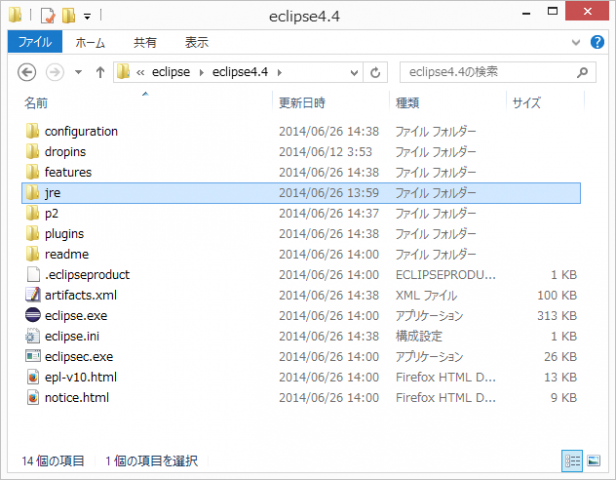Click Properties icon in quick access toolbar
The height and width of the screenshot is (480, 616).
[x=48, y=16]
